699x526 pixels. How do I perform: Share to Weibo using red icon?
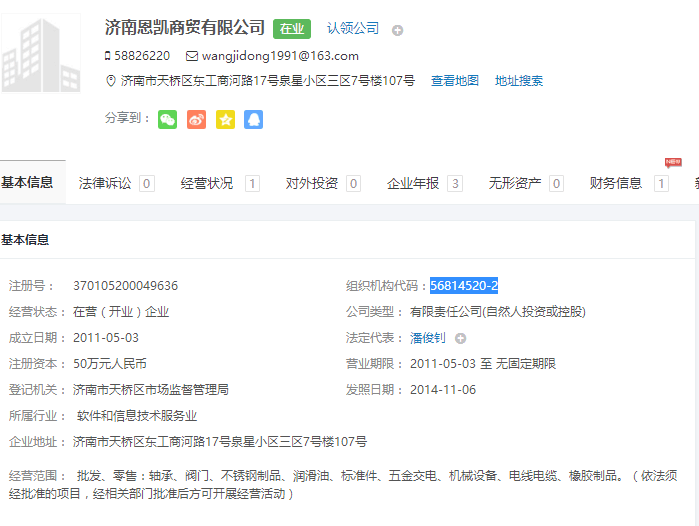196,119
